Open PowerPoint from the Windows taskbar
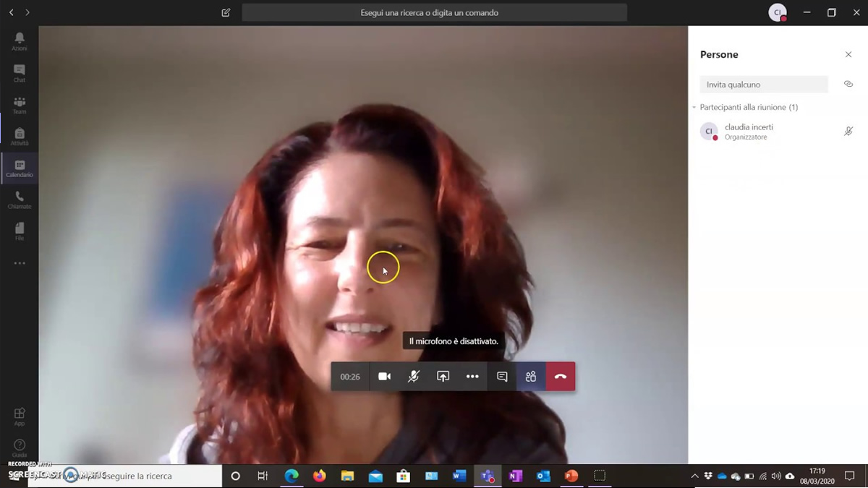 (571, 476)
